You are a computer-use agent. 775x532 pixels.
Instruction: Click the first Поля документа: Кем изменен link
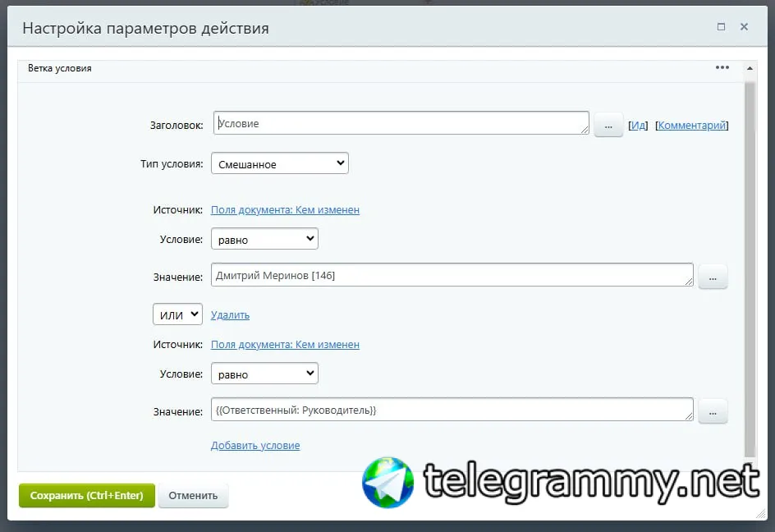285,209
